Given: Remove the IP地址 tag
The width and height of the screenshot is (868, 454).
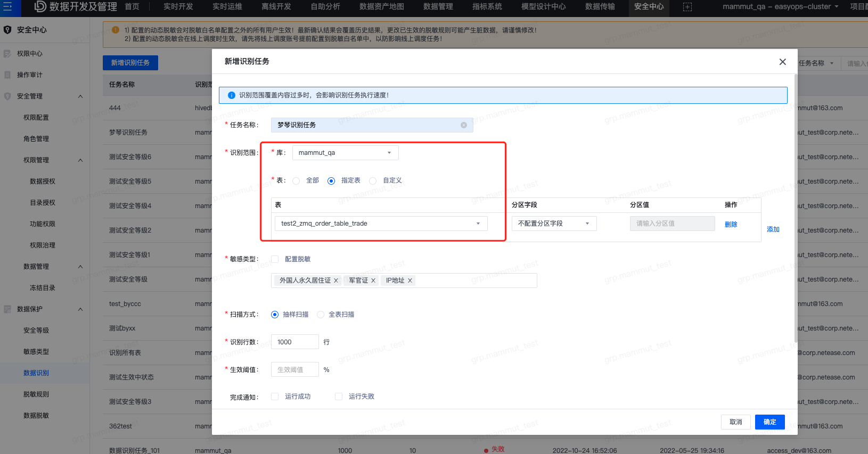Looking at the screenshot, I should (410, 280).
